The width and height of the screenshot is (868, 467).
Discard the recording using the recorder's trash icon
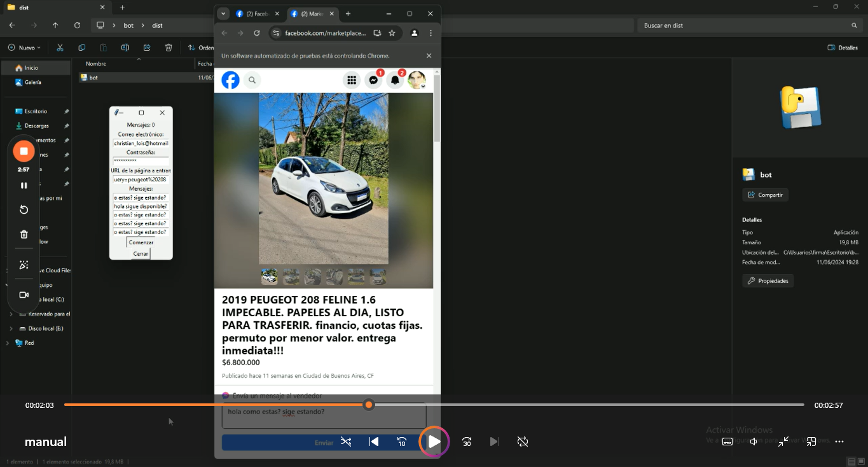tap(24, 235)
